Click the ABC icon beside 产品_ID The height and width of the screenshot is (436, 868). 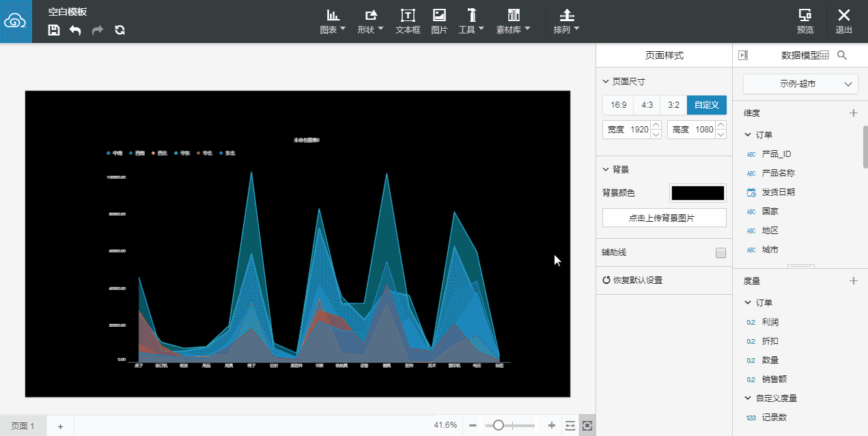coord(751,154)
